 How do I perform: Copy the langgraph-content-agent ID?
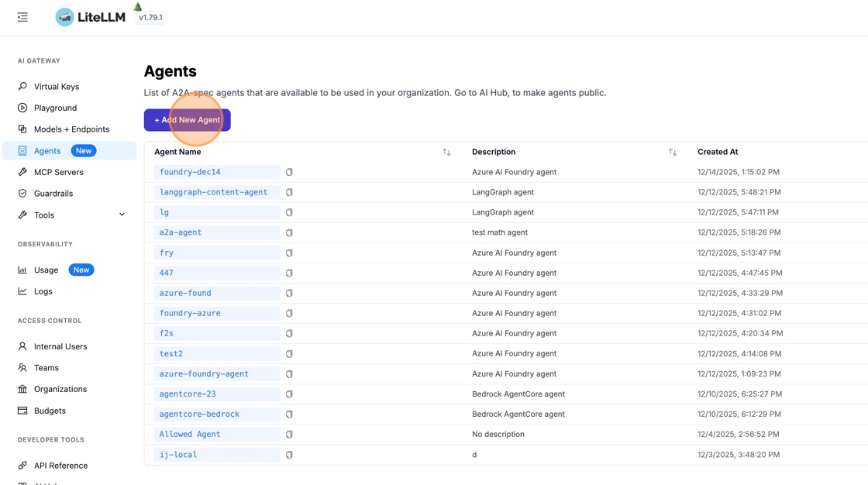(289, 192)
